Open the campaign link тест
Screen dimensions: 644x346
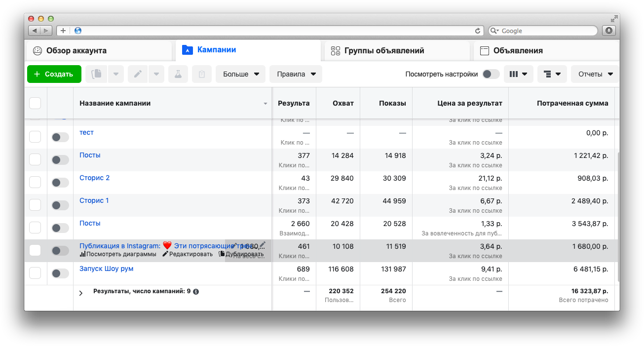[86, 132]
